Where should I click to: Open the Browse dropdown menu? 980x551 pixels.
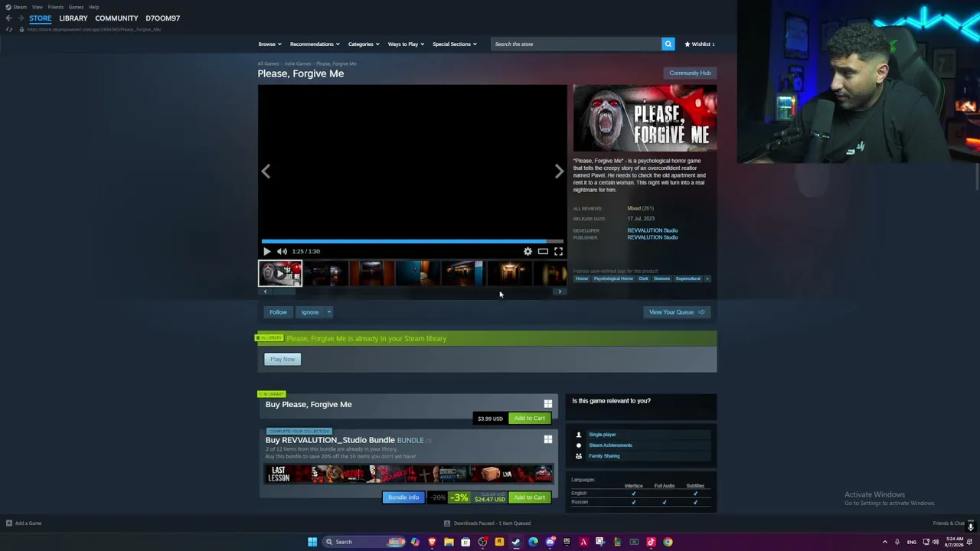pyautogui.click(x=269, y=44)
